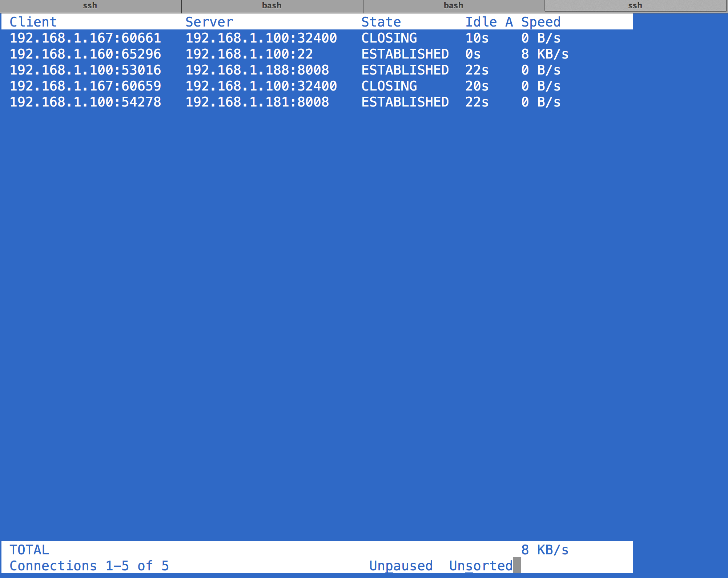Click the A column header

tap(509, 22)
